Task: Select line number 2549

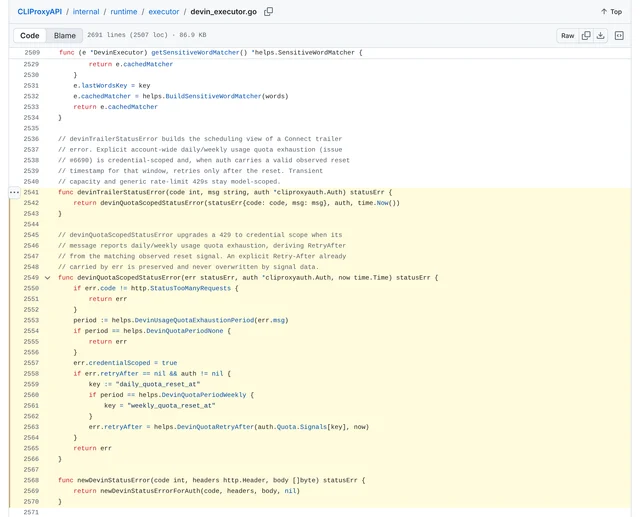Action: pyautogui.click(x=31, y=277)
